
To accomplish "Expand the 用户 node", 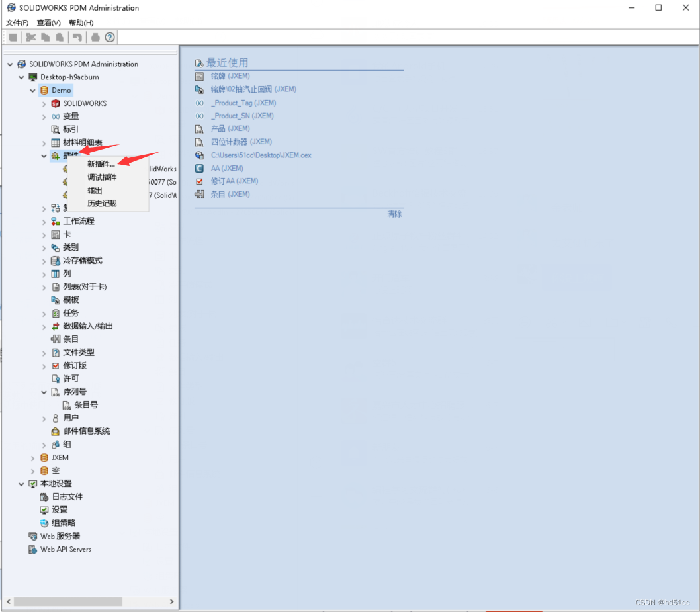I will pyautogui.click(x=44, y=419).
